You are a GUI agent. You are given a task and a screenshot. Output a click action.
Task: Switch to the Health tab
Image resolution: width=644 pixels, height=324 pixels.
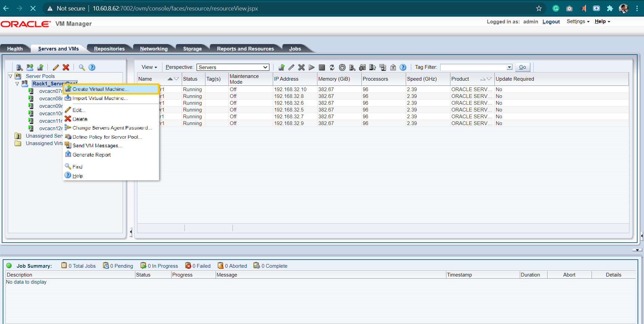coord(15,49)
